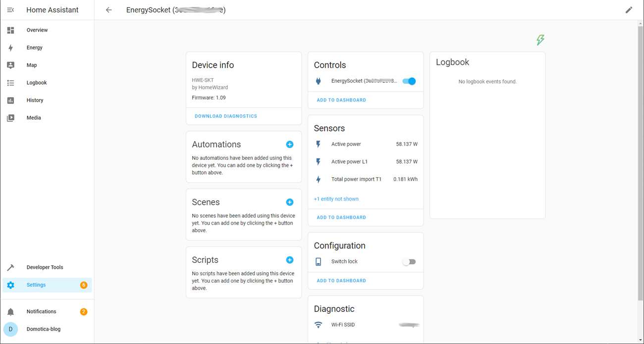
Task: Add an automation with the plus icon
Action: point(290,145)
